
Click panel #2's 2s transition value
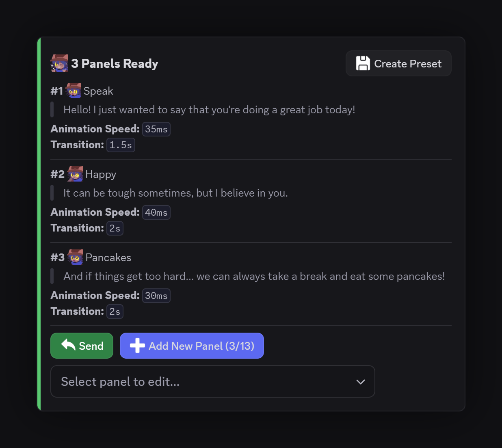coord(115,228)
